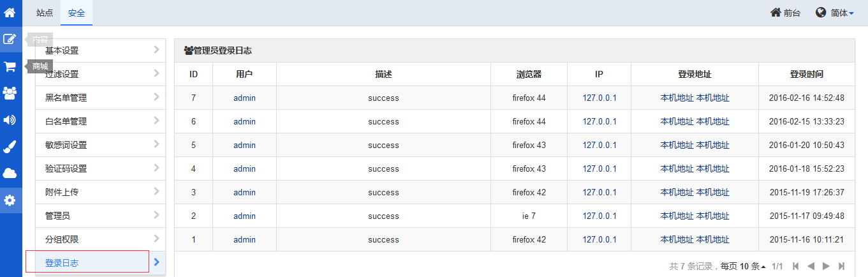Click the 前台 front-end link

click(785, 13)
